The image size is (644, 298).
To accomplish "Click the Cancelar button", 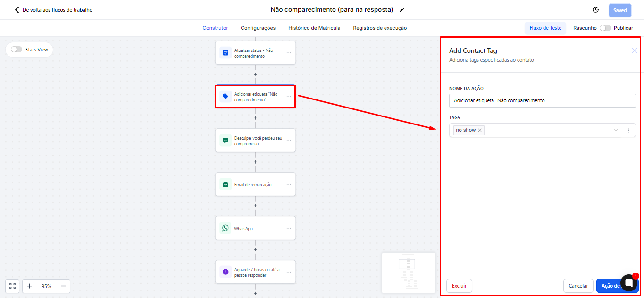I will pyautogui.click(x=578, y=286).
